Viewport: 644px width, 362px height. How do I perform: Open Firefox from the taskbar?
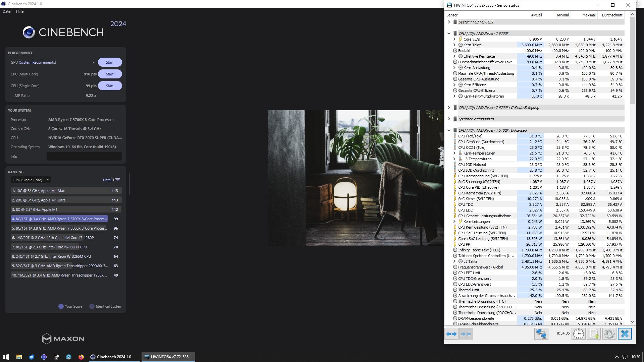(x=81, y=357)
